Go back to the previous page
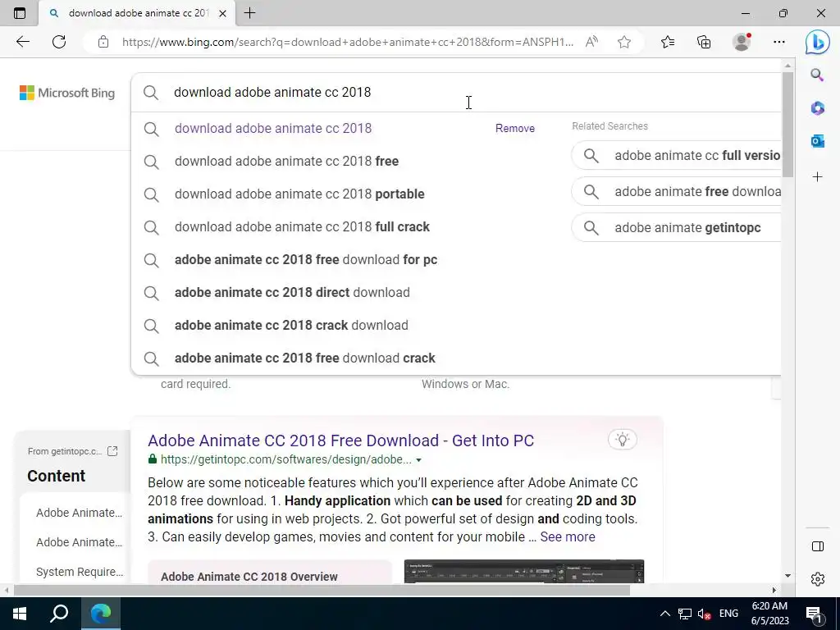Image resolution: width=840 pixels, height=630 pixels. tap(22, 42)
